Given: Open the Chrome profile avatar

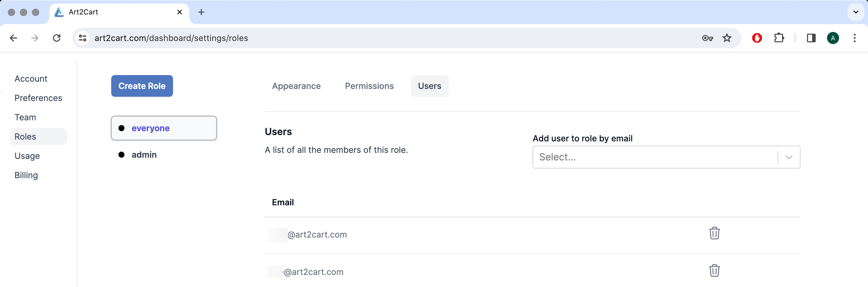Looking at the screenshot, I should tap(833, 38).
